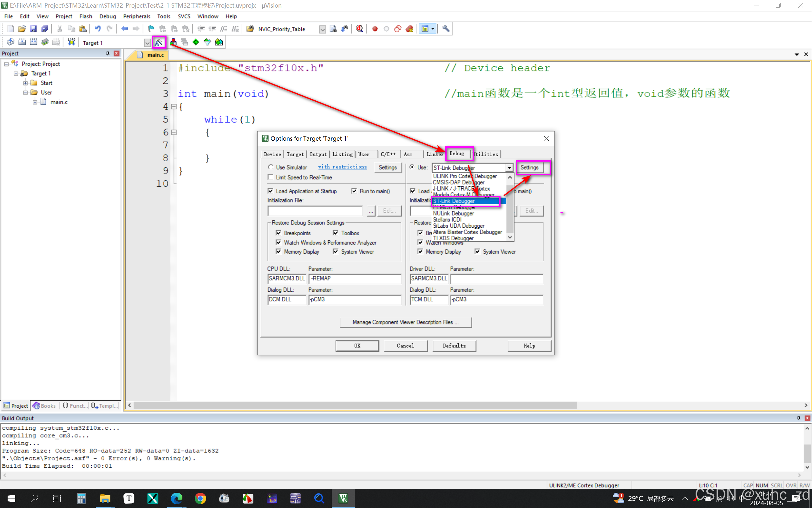Open Configuration with the wrench icon
This screenshot has height=508, width=812.
pos(446,29)
